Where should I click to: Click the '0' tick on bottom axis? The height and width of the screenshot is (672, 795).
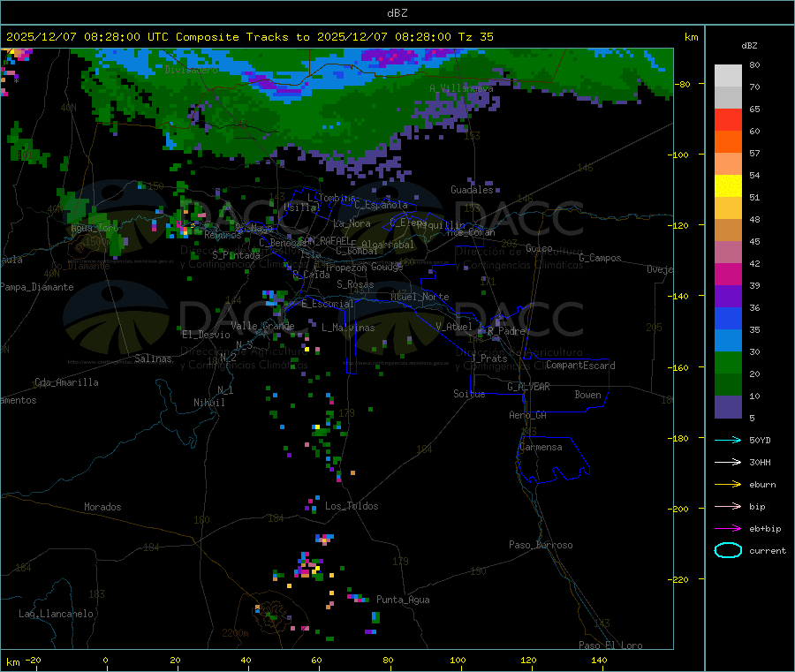coord(105,660)
